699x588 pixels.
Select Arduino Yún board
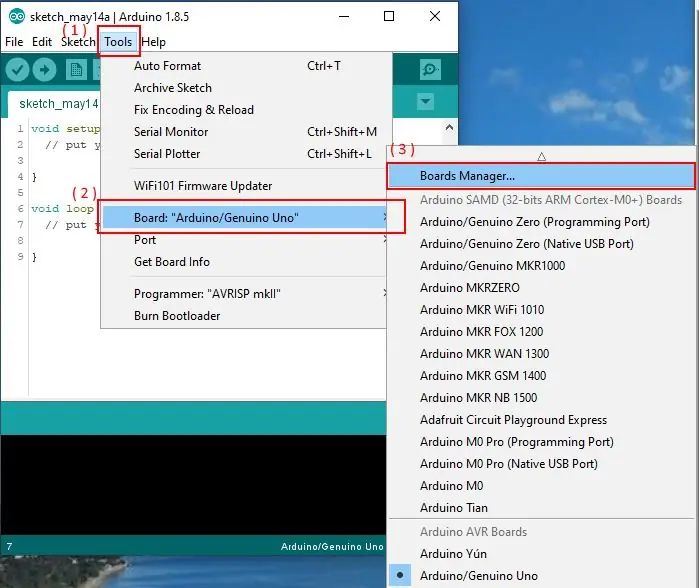pyautogui.click(x=541, y=554)
